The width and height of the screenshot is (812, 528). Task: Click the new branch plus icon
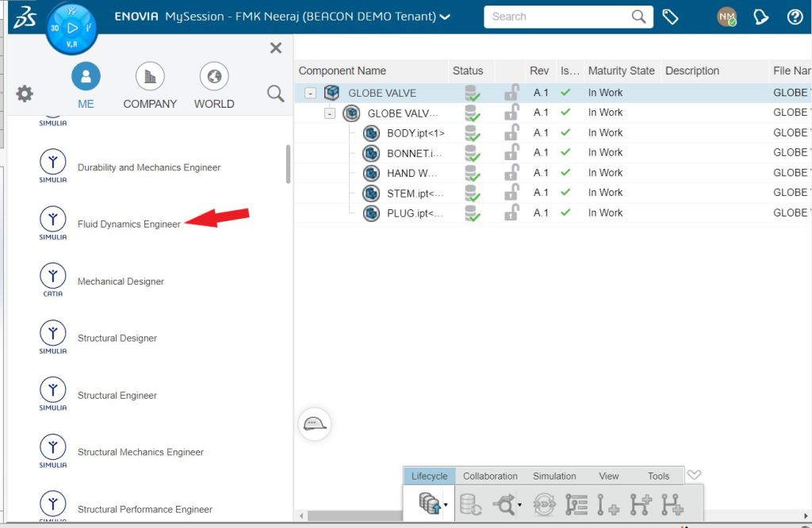641,504
